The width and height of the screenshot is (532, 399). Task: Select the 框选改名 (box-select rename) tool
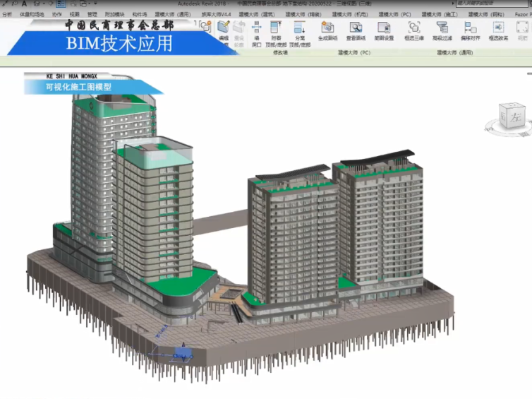[498, 30]
